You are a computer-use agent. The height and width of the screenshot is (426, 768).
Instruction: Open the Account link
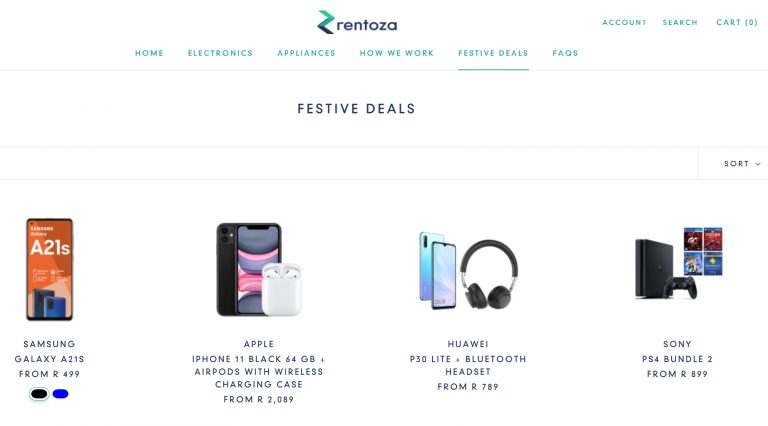(624, 23)
